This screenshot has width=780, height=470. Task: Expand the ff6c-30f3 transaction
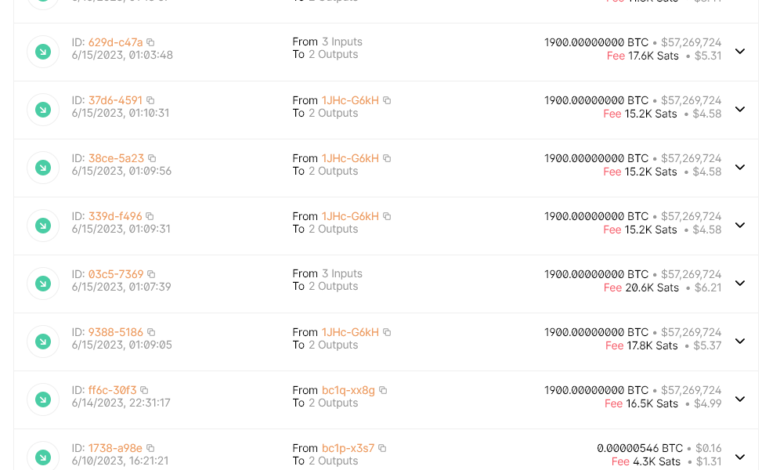[x=740, y=399]
